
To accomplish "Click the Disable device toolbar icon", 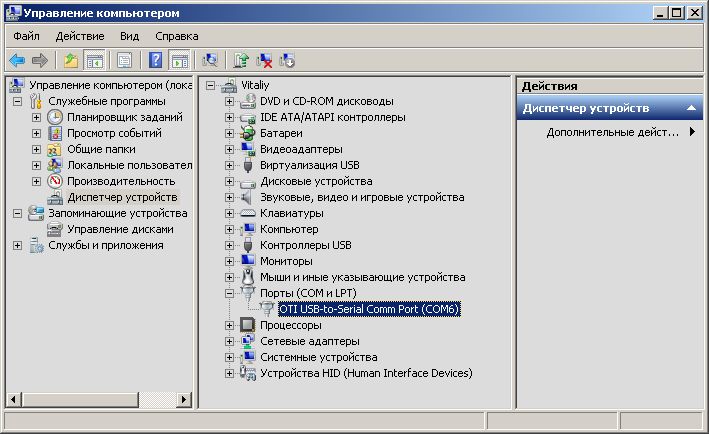I will [x=287, y=60].
